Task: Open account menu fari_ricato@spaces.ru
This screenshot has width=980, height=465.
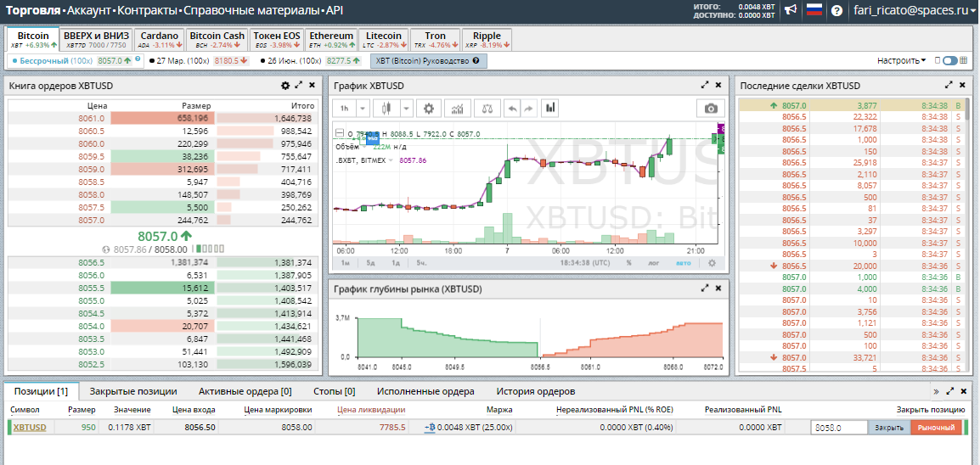Action: point(913,11)
